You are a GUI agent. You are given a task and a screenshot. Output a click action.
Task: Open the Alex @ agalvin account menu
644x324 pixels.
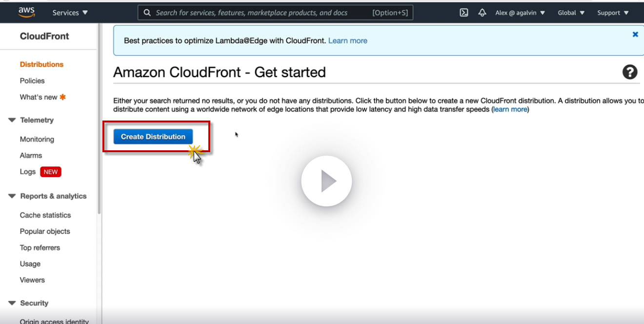pos(520,13)
